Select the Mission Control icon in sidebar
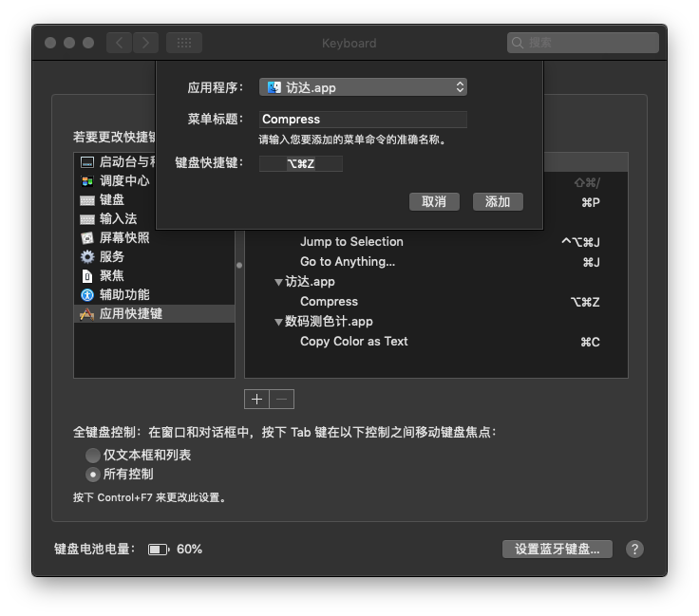Viewport: 699px width, 616px height. [87, 180]
